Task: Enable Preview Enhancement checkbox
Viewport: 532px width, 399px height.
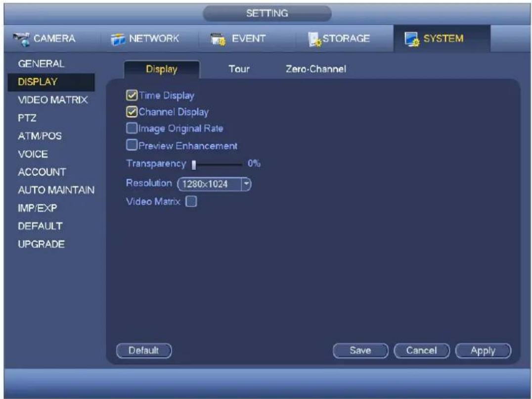Action: (x=132, y=145)
